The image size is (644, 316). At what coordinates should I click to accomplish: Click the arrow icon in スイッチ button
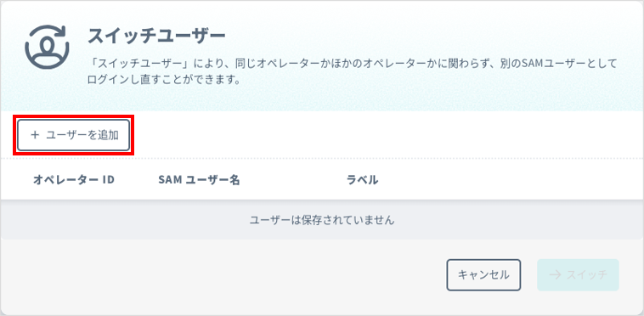556,274
